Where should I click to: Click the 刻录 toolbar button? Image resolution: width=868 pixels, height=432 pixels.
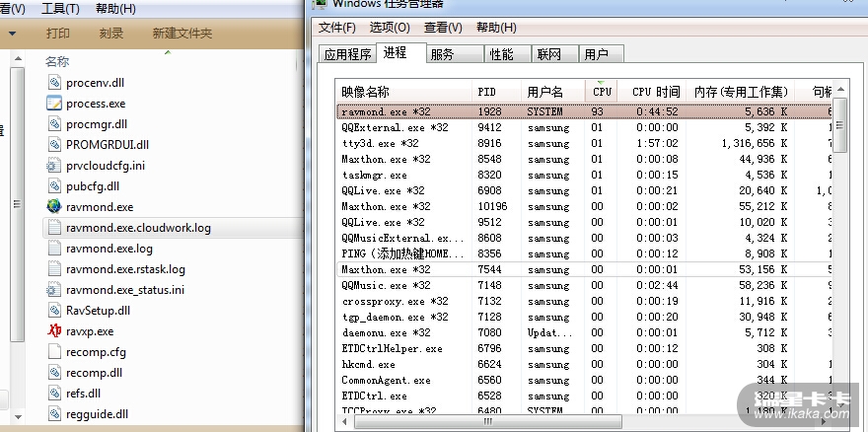(x=110, y=34)
